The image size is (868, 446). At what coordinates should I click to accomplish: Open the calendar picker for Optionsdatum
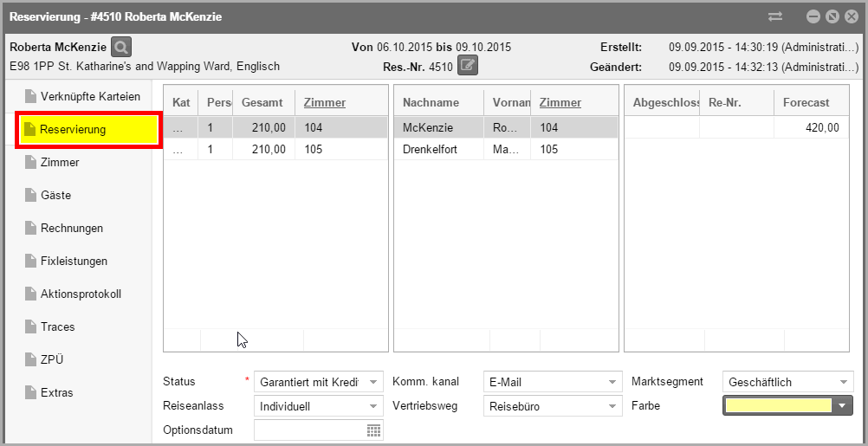click(373, 430)
